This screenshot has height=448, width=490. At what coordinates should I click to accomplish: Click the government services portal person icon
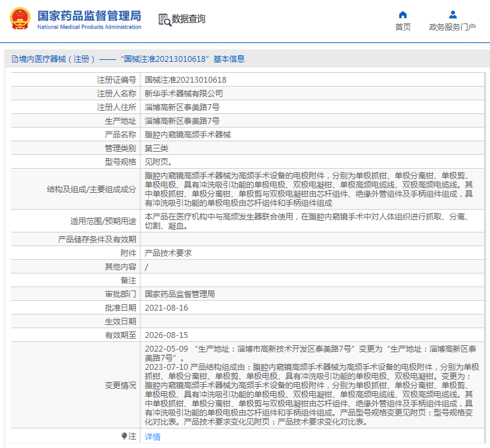click(x=452, y=15)
